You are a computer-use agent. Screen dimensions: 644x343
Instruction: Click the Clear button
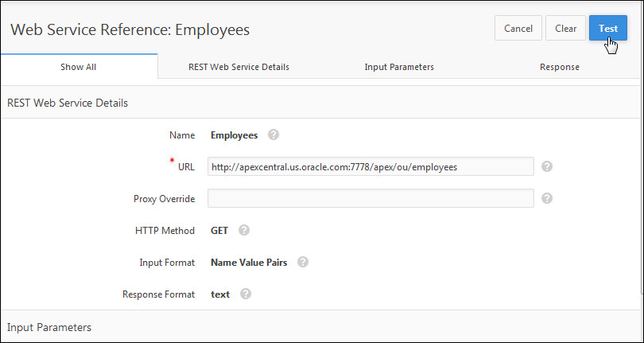pos(565,29)
